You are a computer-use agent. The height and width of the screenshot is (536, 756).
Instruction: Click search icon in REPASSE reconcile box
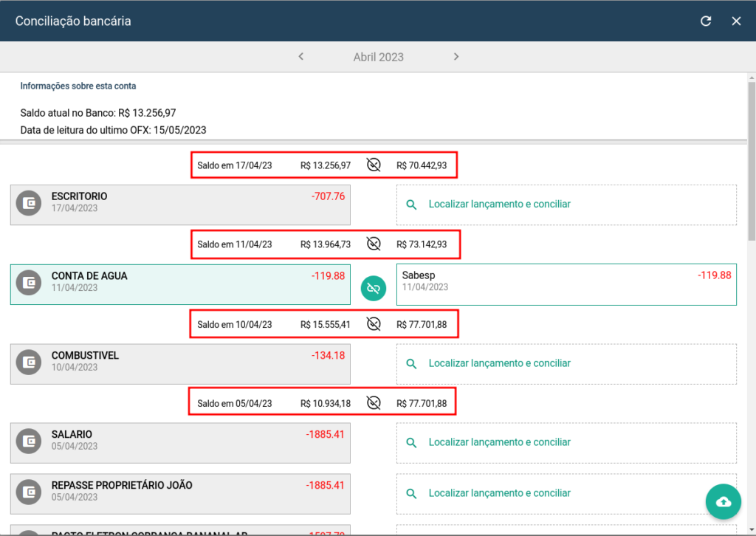[411, 494]
